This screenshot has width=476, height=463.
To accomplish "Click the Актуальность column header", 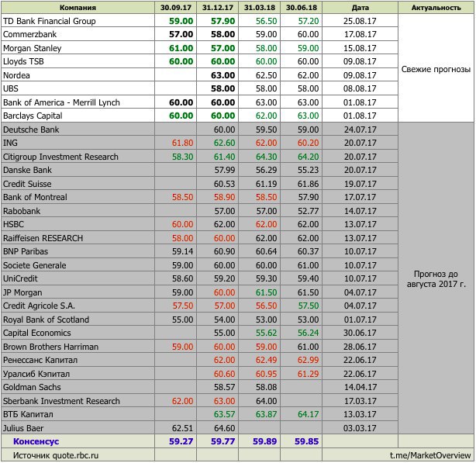I will [436, 8].
